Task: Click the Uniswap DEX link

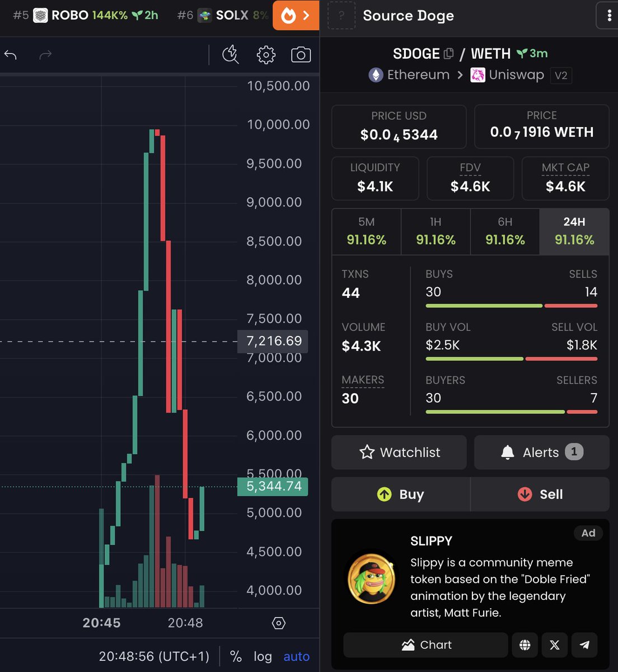Action: pyautogui.click(x=507, y=75)
